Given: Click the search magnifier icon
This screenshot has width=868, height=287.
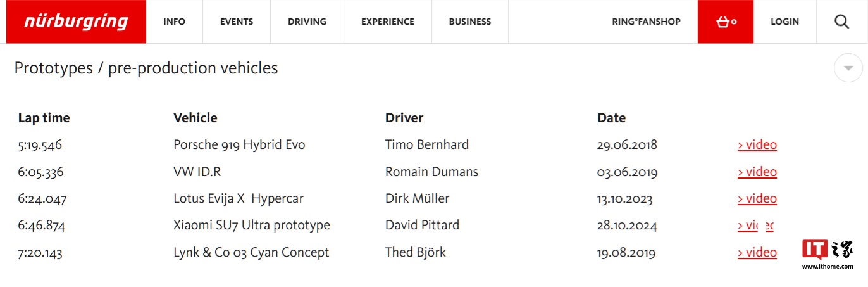Looking at the screenshot, I should click(x=841, y=22).
